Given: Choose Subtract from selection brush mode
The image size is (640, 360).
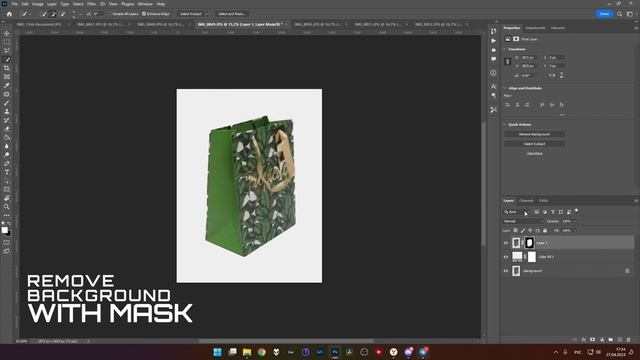Looking at the screenshot, I should [x=63, y=14].
